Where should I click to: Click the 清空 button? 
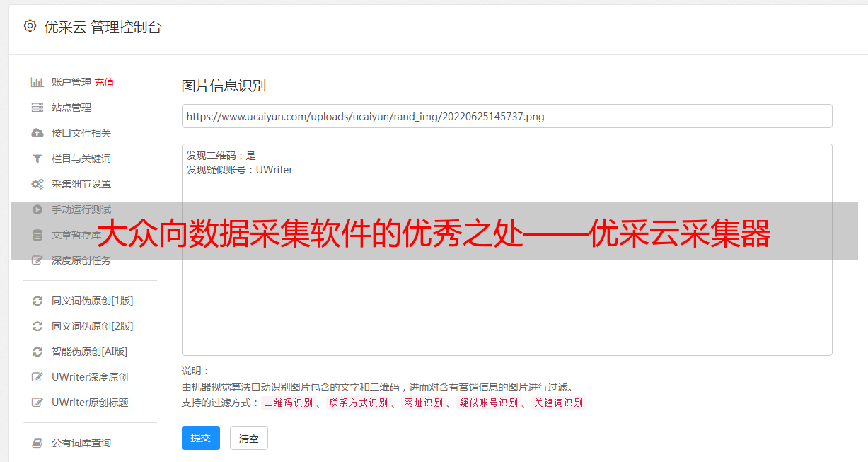click(x=249, y=438)
